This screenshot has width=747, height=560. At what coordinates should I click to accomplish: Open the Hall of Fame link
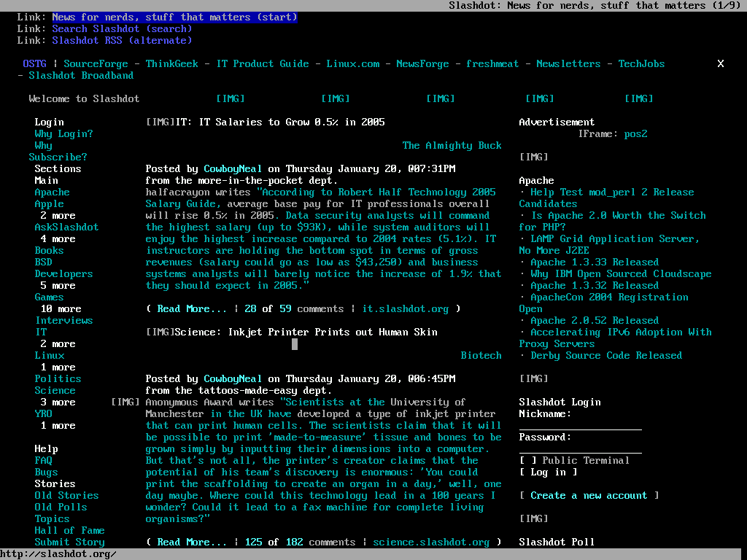click(69, 531)
